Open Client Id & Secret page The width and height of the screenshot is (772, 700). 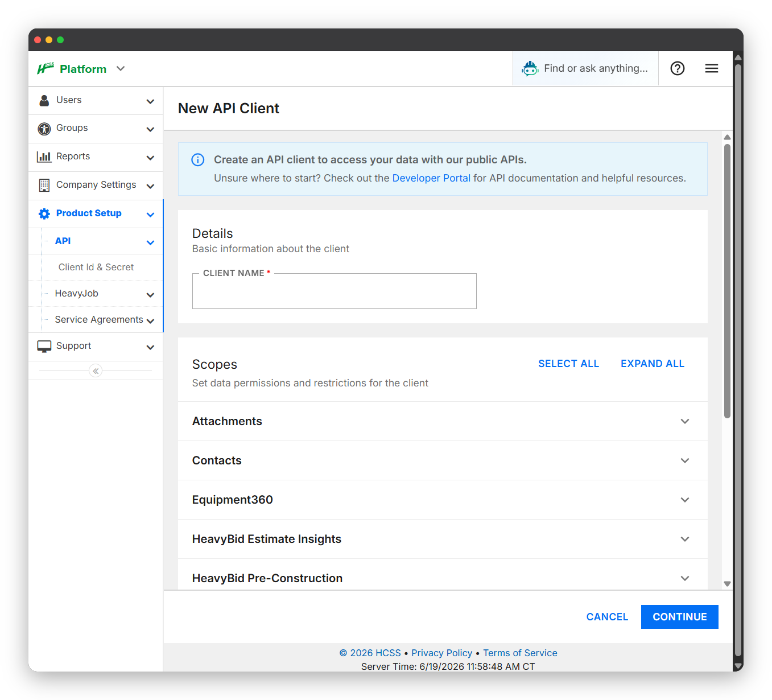point(96,267)
